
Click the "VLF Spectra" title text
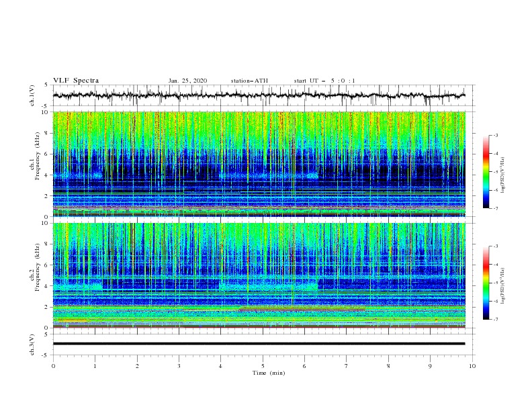click(x=76, y=81)
